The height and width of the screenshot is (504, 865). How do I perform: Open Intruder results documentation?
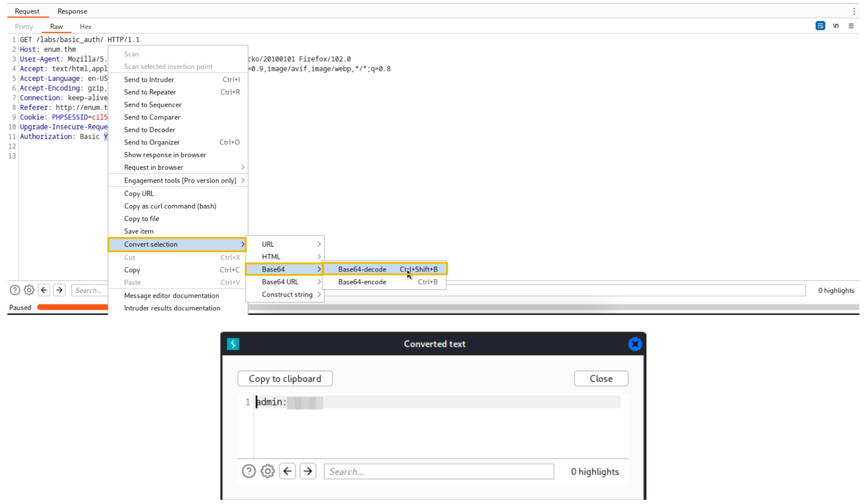coord(178,308)
